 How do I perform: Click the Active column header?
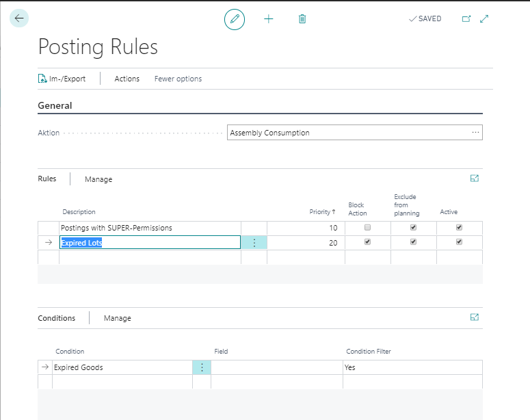click(449, 211)
